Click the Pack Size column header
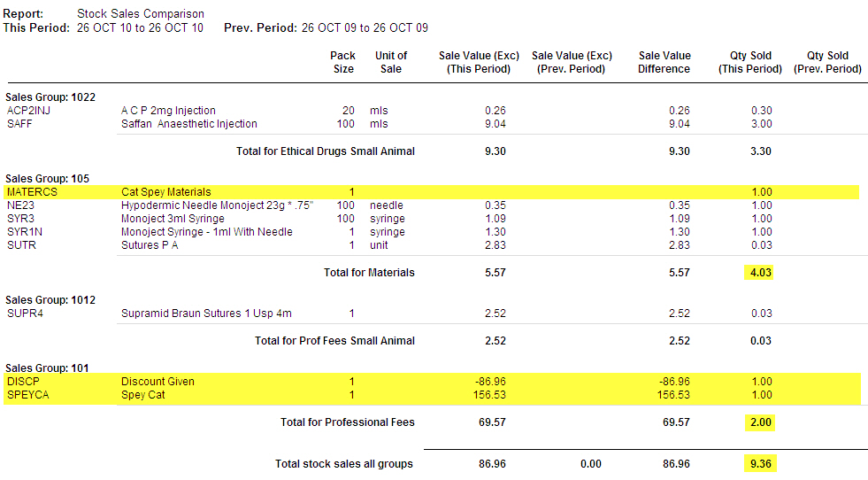The height and width of the screenshot is (480, 868). point(343,62)
